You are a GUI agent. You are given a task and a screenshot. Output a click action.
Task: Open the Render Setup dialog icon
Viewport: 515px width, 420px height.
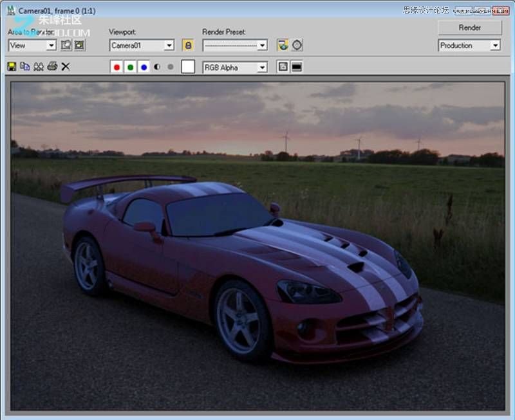283,45
